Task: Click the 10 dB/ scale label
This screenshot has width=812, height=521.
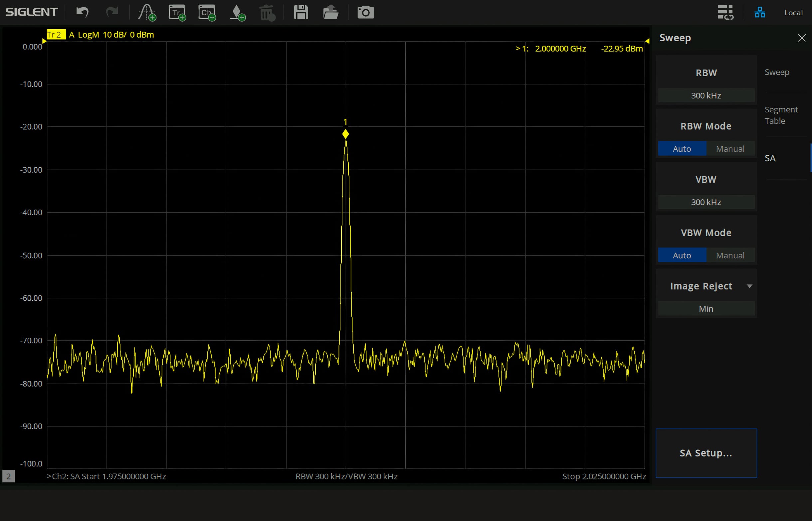Action: point(114,35)
